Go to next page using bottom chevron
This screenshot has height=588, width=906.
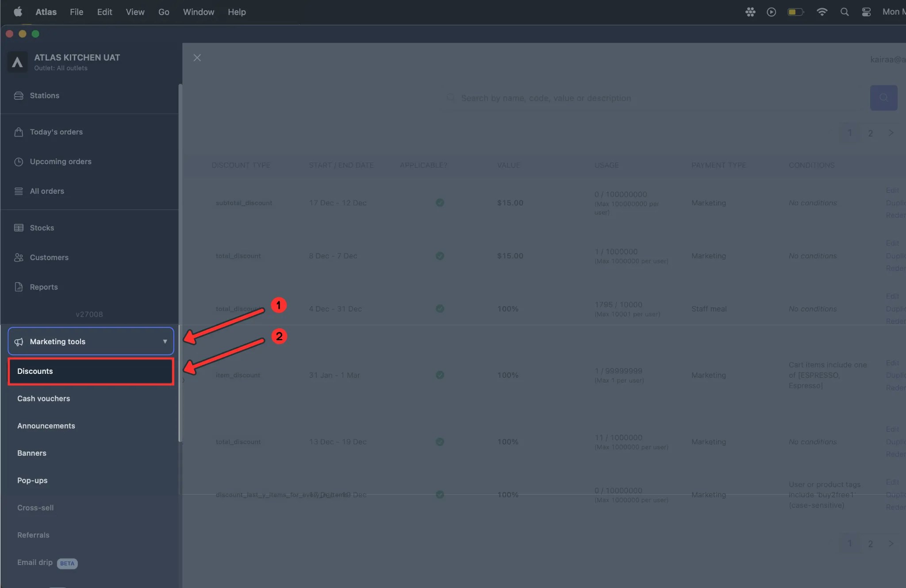pyautogui.click(x=891, y=543)
